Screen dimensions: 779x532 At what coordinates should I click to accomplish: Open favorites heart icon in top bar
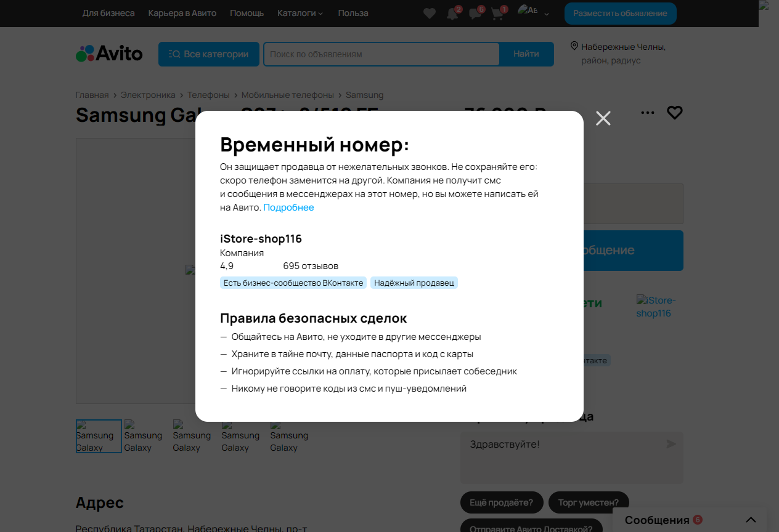[x=430, y=14]
